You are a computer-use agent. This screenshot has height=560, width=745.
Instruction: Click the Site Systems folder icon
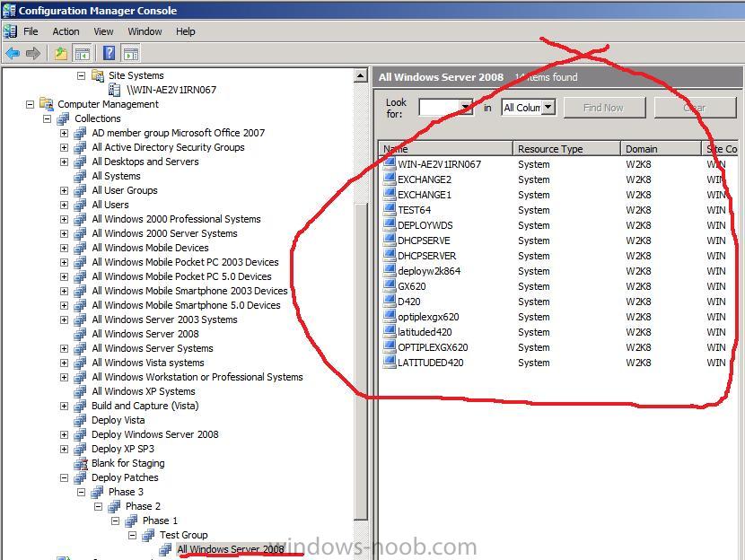point(98,75)
